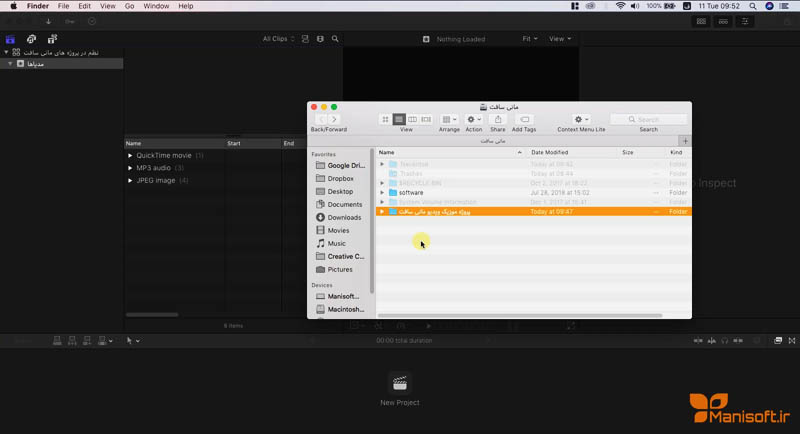Viewport: 800px width, 434px height.
Task: Open the viewer View options dropdown
Action: [x=560, y=39]
